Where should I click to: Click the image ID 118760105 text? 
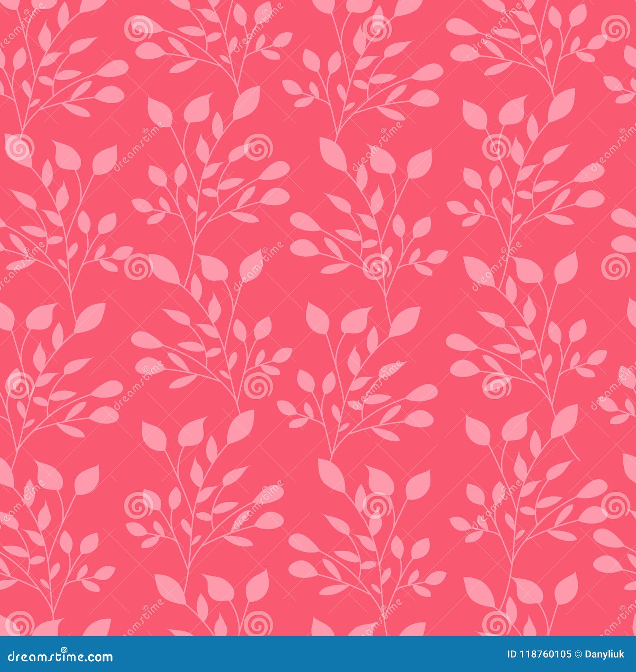click(539, 655)
